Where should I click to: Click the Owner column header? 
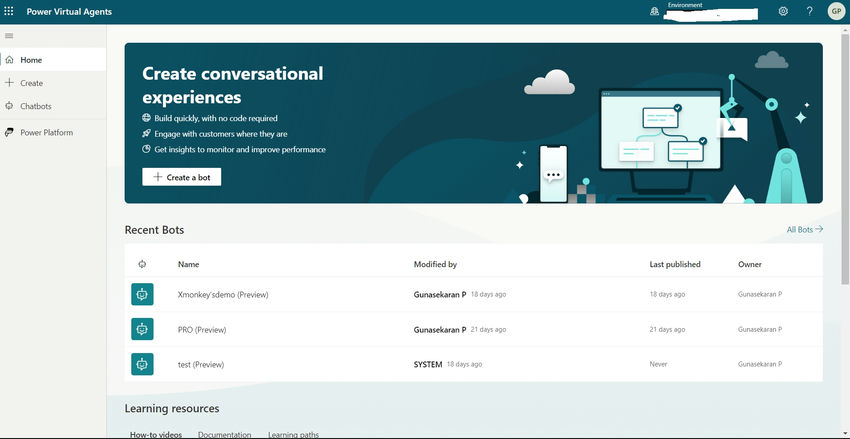(750, 264)
